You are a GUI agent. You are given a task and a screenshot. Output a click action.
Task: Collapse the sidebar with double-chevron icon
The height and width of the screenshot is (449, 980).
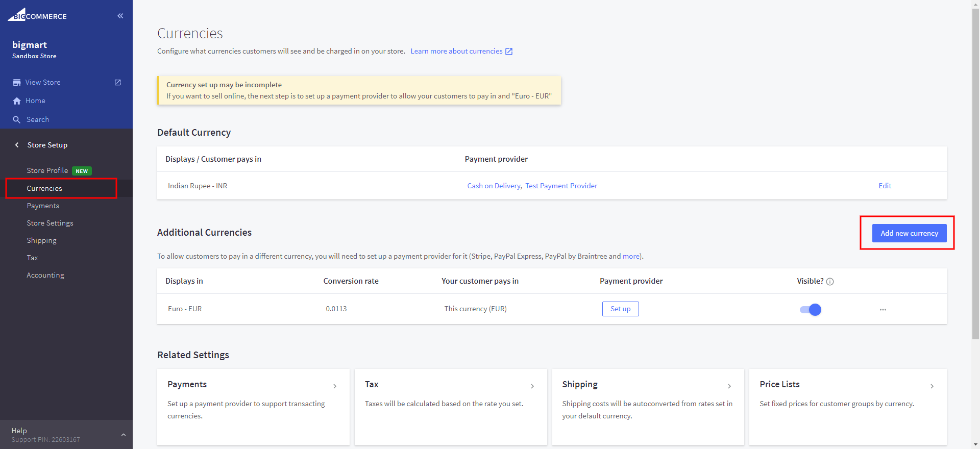[120, 16]
